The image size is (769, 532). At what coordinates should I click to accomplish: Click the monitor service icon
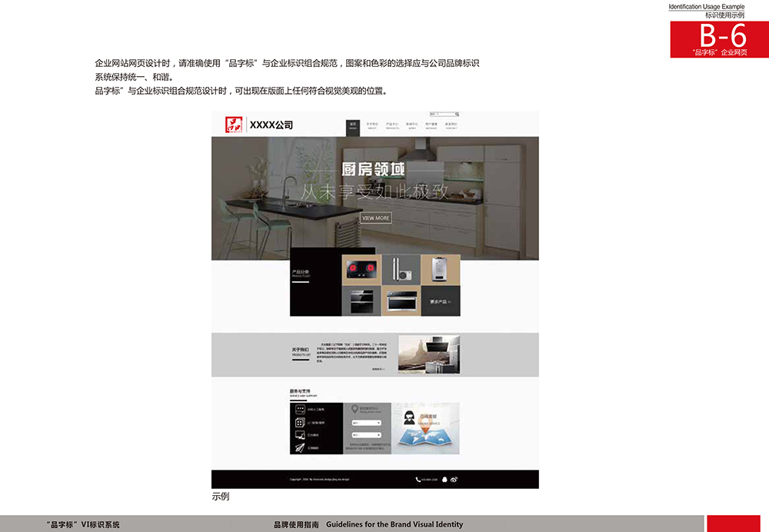pyautogui.click(x=298, y=435)
